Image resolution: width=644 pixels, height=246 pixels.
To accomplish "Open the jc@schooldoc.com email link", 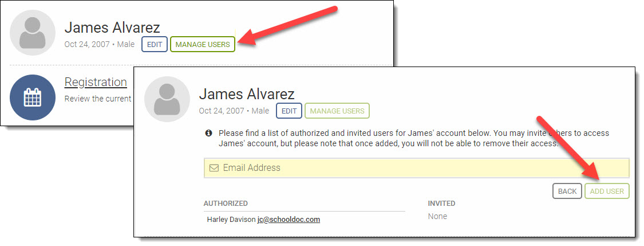I will point(289,219).
